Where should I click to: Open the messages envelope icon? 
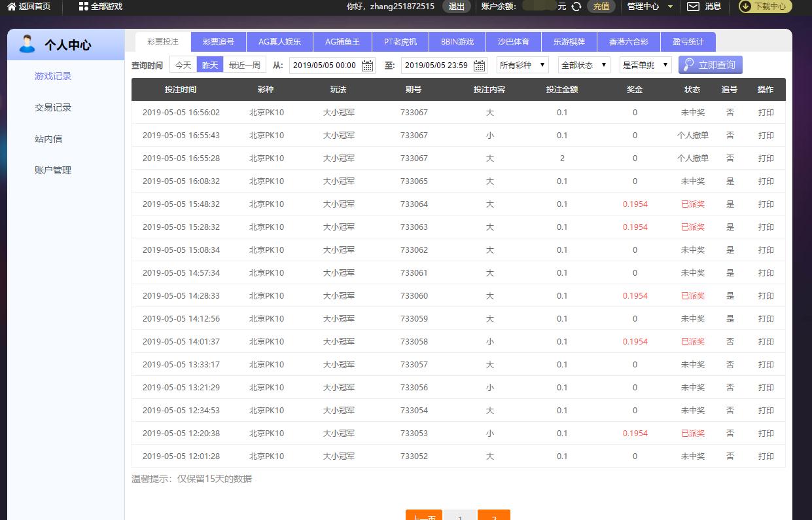[x=693, y=7]
